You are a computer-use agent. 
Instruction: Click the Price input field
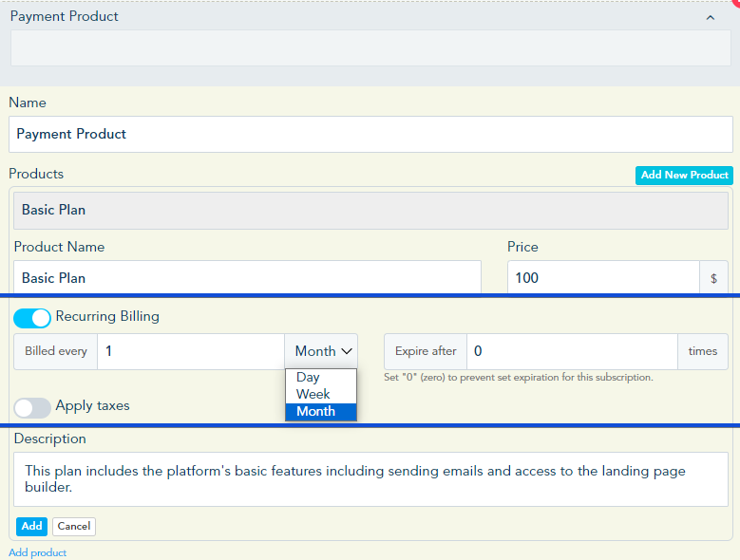point(603,278)
